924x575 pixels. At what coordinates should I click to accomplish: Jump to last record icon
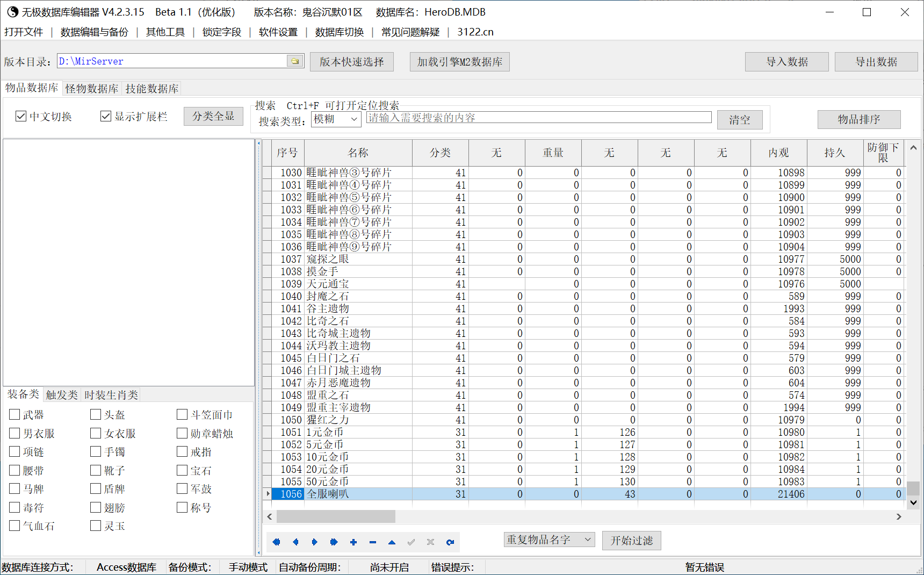pos(334,542)
